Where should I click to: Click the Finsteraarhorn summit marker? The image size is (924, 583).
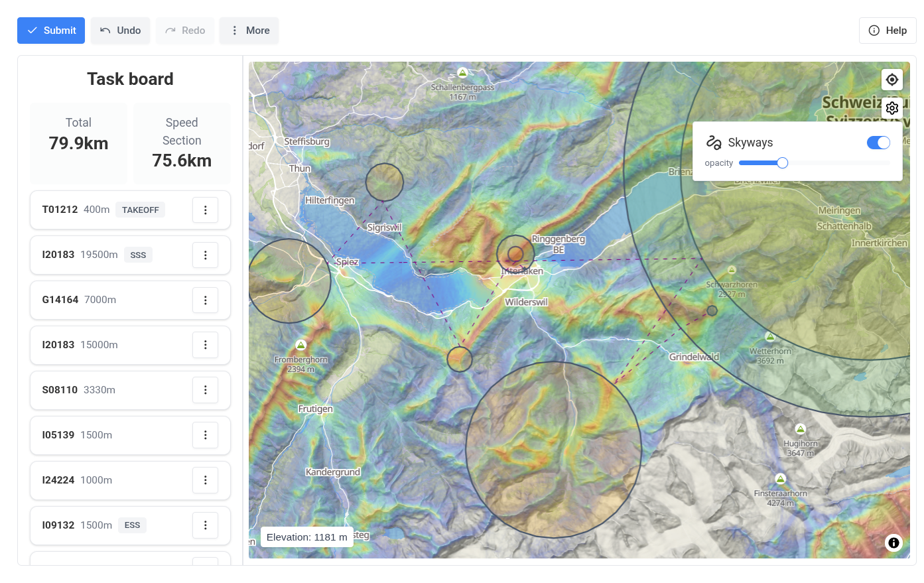click(x=780, y=479)
